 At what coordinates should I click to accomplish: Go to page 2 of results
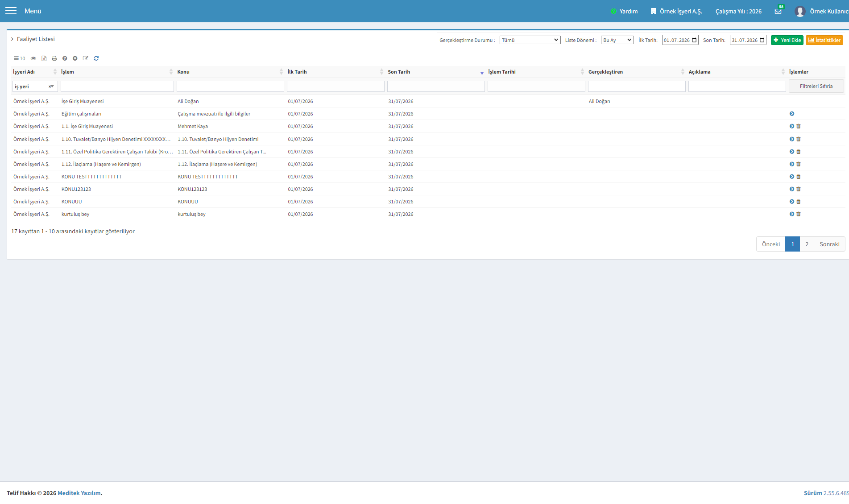click(x=807, y=244)
